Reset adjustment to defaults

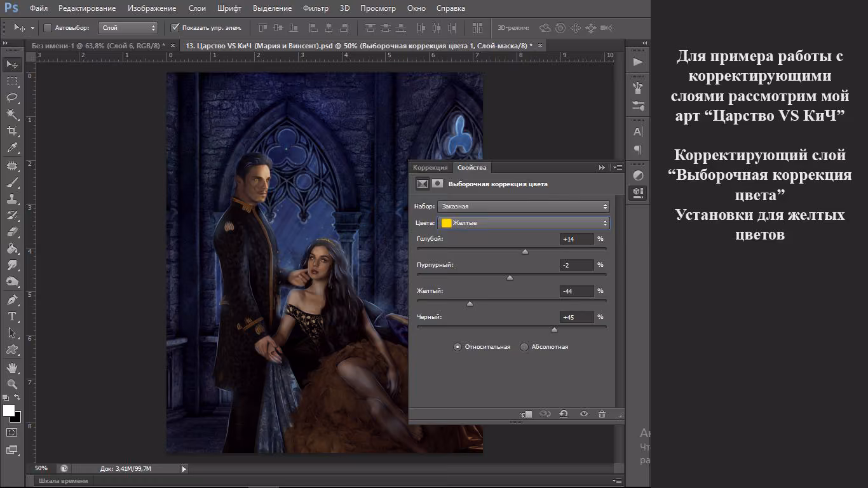563,414
